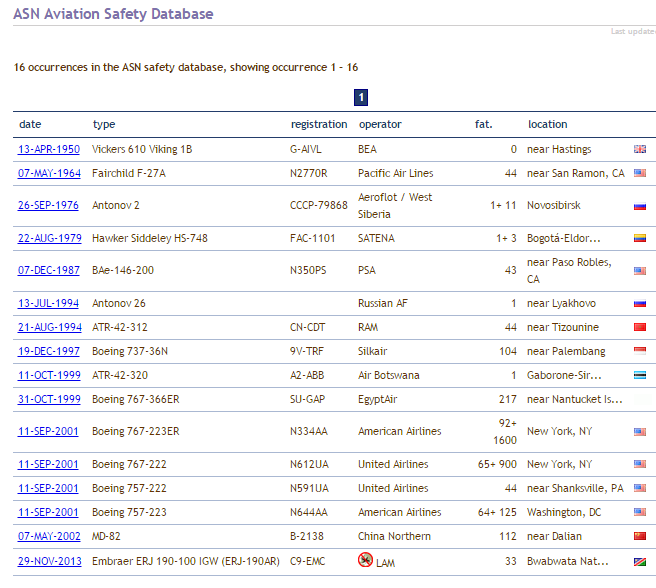Click the Botswana flag in Gaborone row
Image resolution: width=656 pixels, height=588 pixels.
pyautogui.click(x=640, y=375)
